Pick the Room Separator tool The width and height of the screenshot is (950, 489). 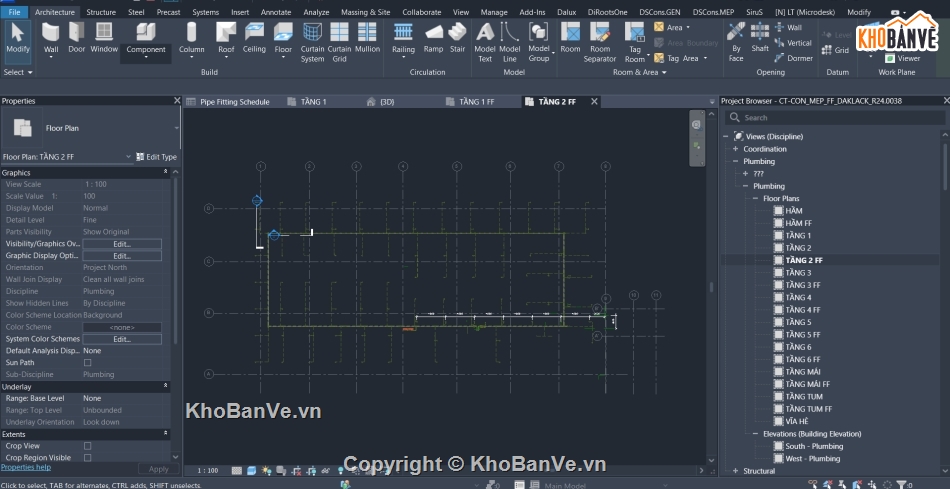point(600,42)
